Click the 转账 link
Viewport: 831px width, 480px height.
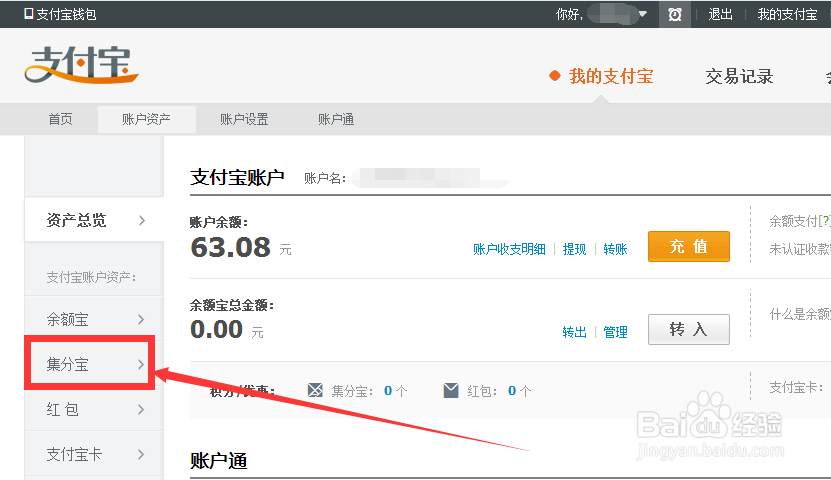click(615, 249)
